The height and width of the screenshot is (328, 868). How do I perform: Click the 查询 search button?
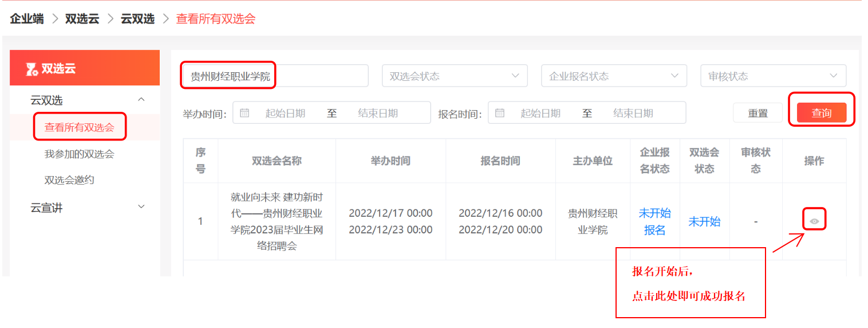click(821, 113)
